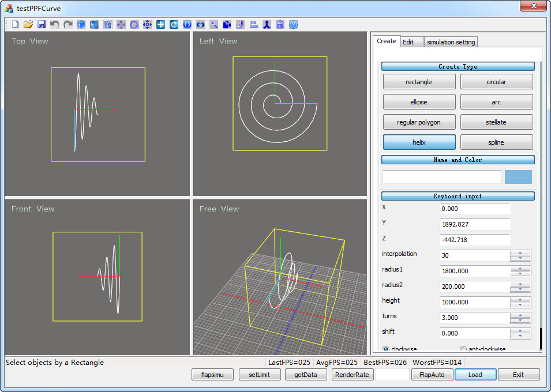This screenshot has height=392, width=551.
Task: Open a file with the folder icon
Action: (28, 24)
